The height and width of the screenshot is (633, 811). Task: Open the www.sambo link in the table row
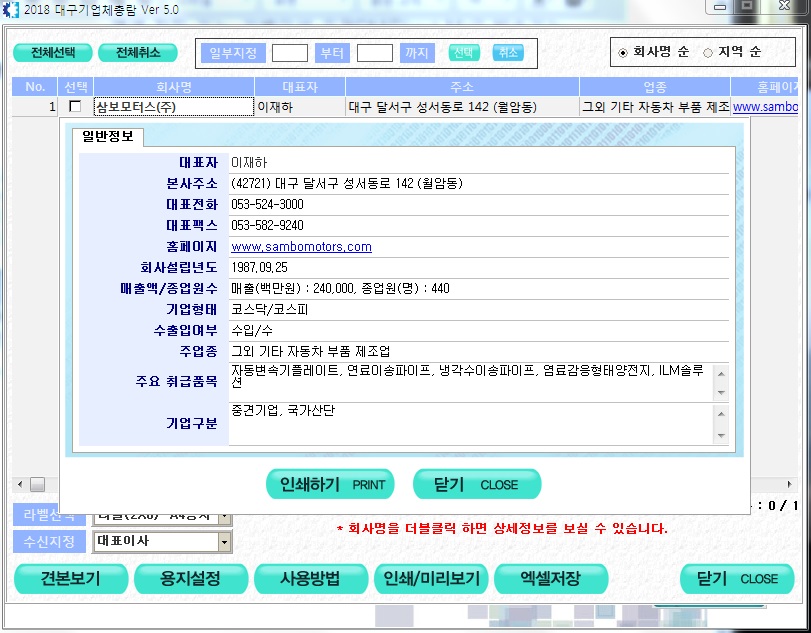pyautogui.click(x=765, y=107)
